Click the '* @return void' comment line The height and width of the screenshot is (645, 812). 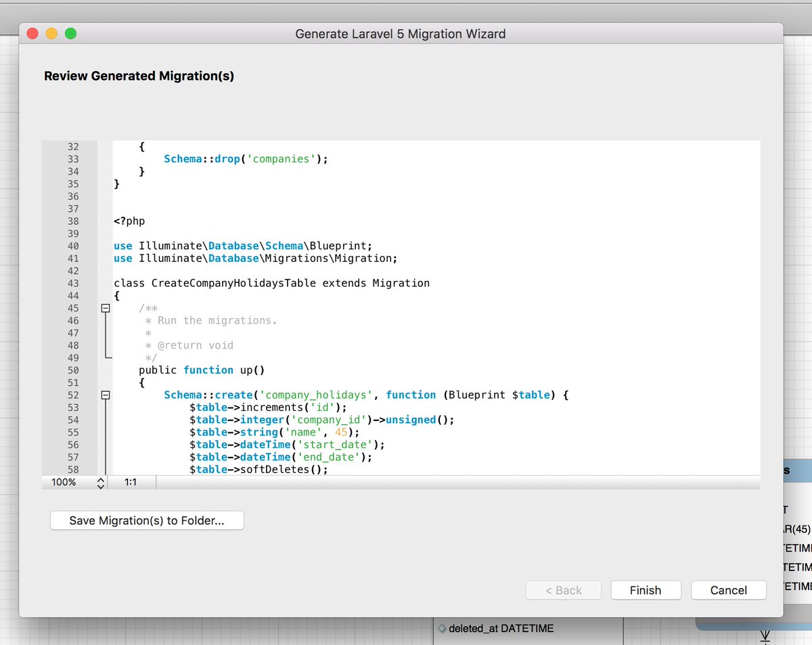pyautogui.click(x=189, y=345)
